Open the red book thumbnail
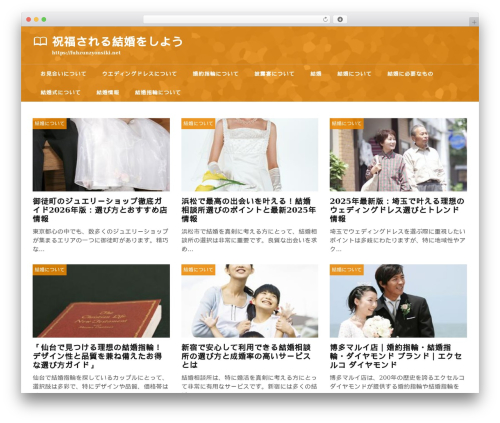The height and width of the screenshot is (423, 500). [x=101, y=301]
